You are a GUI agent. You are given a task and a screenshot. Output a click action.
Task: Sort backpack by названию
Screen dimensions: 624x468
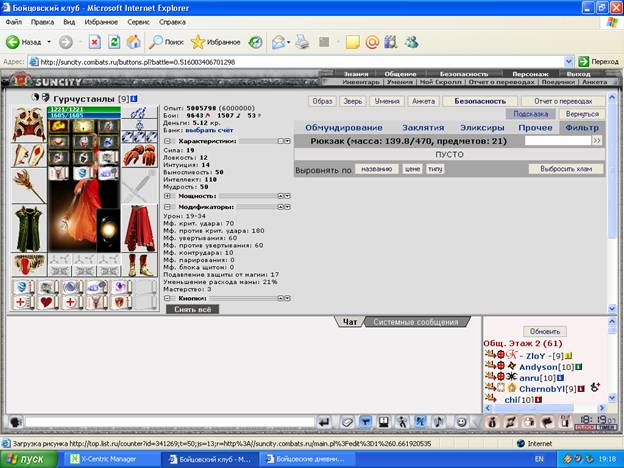tap(376, 169)
